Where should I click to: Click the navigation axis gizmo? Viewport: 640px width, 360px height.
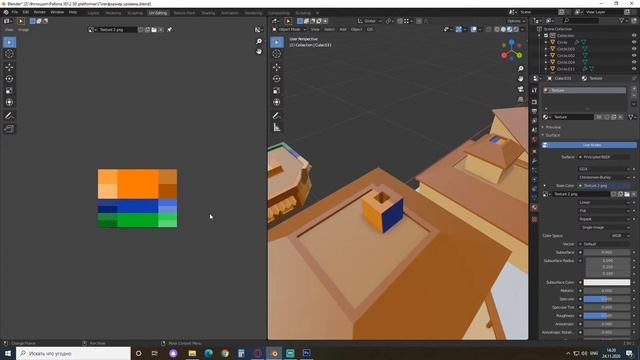coord(512,50)
